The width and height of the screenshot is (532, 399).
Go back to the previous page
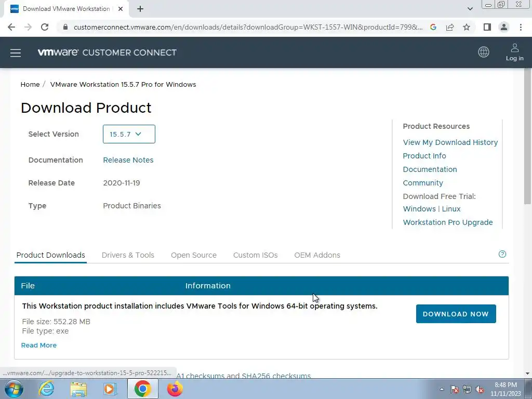[x=11, y=27]
